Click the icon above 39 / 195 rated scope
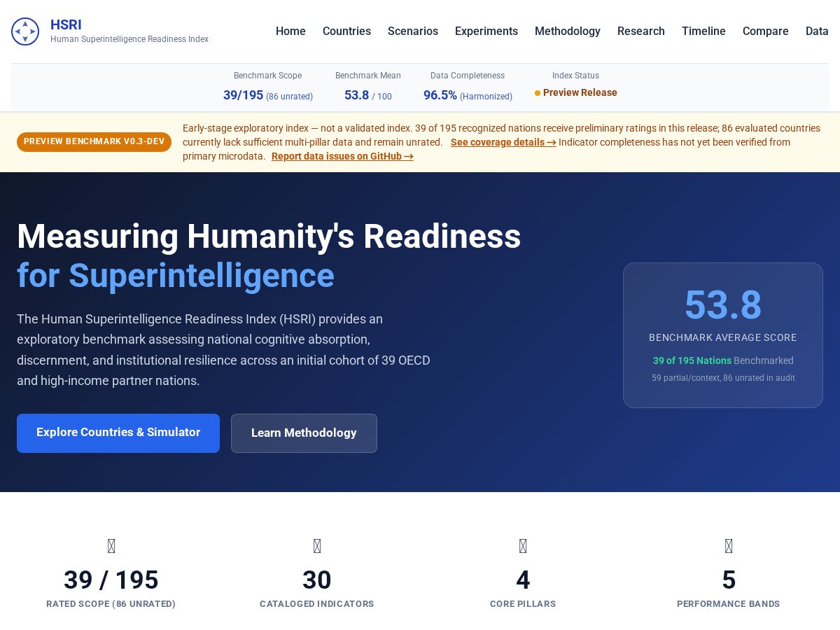840x630 pixels. tap(111, 546)
